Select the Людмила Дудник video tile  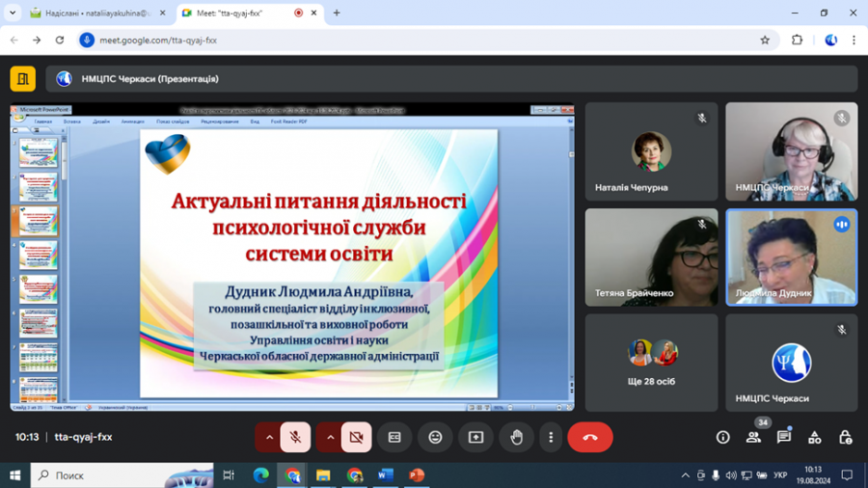(x=791, y=258)
